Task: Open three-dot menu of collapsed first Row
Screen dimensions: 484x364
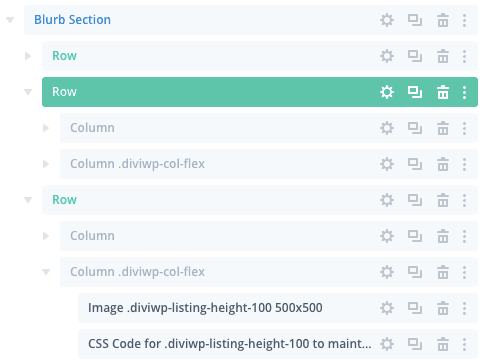Action: point(464,56)
